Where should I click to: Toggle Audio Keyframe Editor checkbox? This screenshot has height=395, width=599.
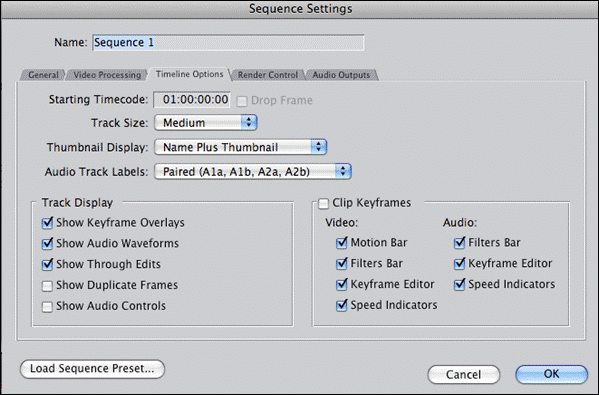pos(459,264)
